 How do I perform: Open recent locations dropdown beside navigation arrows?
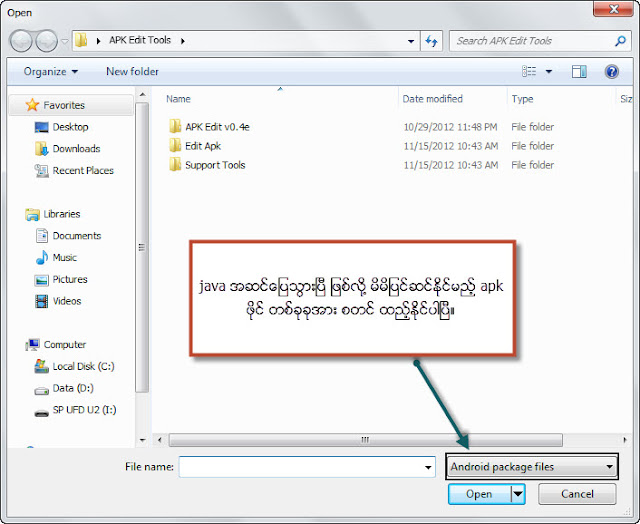[64, 41]
